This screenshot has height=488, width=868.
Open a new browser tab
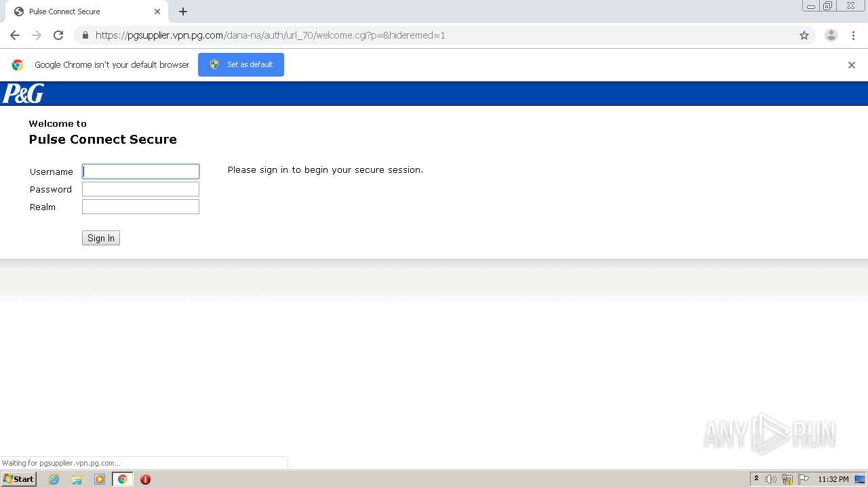(x=183, y=12)
